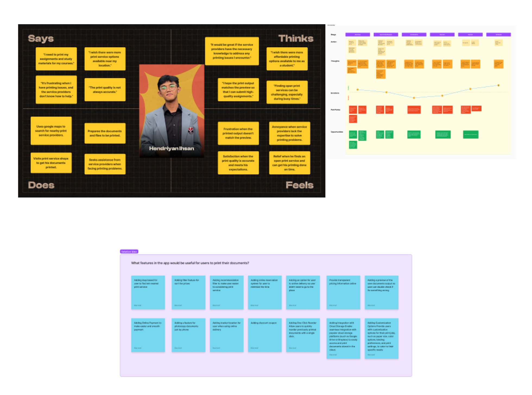Screen dimensions: 532x395
Task: Click the 'What features in the app' question text
Action: [190, 263]
